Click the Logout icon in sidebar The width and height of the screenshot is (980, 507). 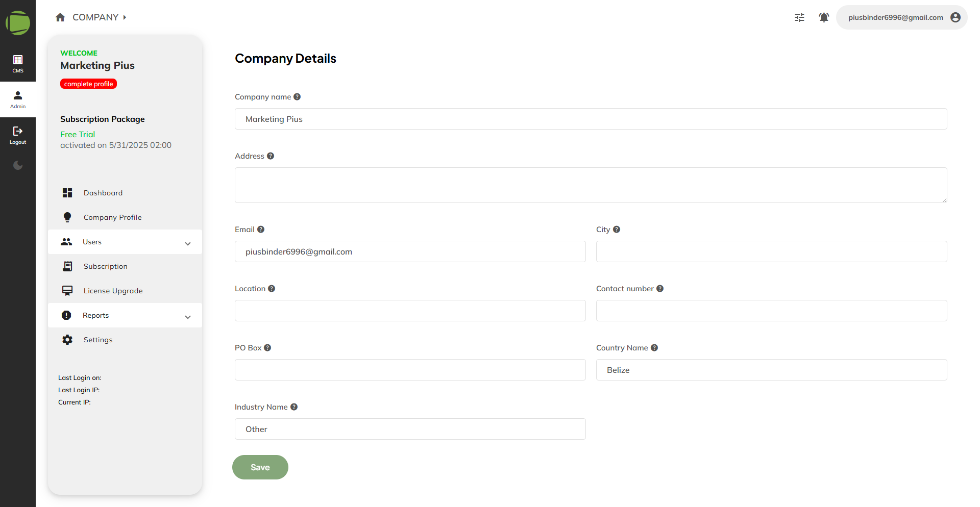pyautogui.click(x=18, y=131)
